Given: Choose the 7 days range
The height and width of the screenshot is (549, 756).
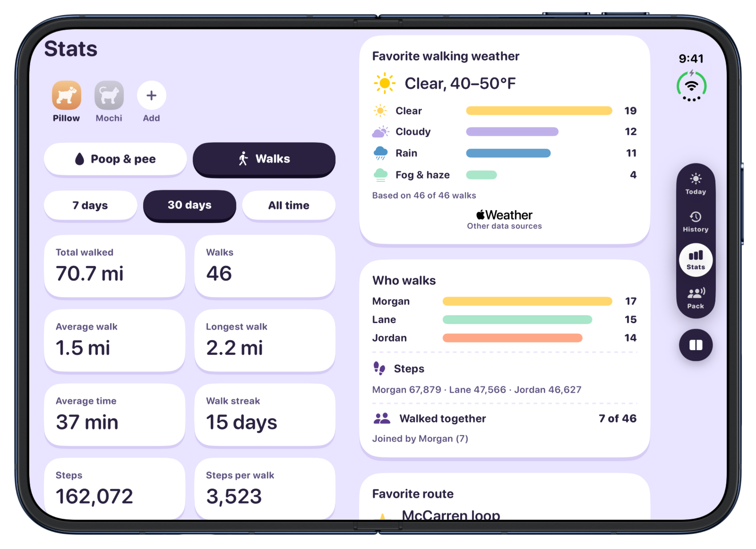Looking at the screenshot, I should point(90,206).
